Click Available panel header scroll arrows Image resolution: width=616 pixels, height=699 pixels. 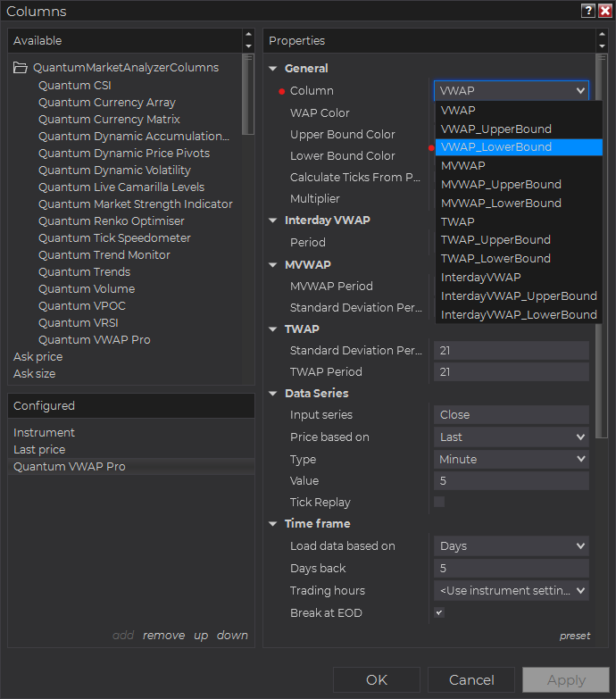pos(248,40)
